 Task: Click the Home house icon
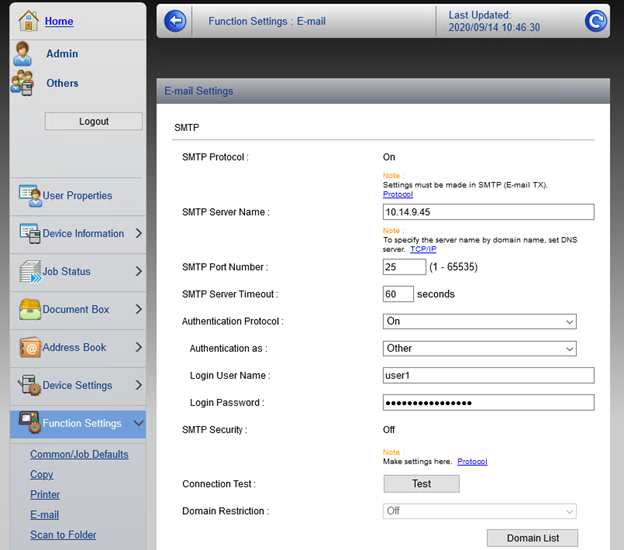[28, 20]
